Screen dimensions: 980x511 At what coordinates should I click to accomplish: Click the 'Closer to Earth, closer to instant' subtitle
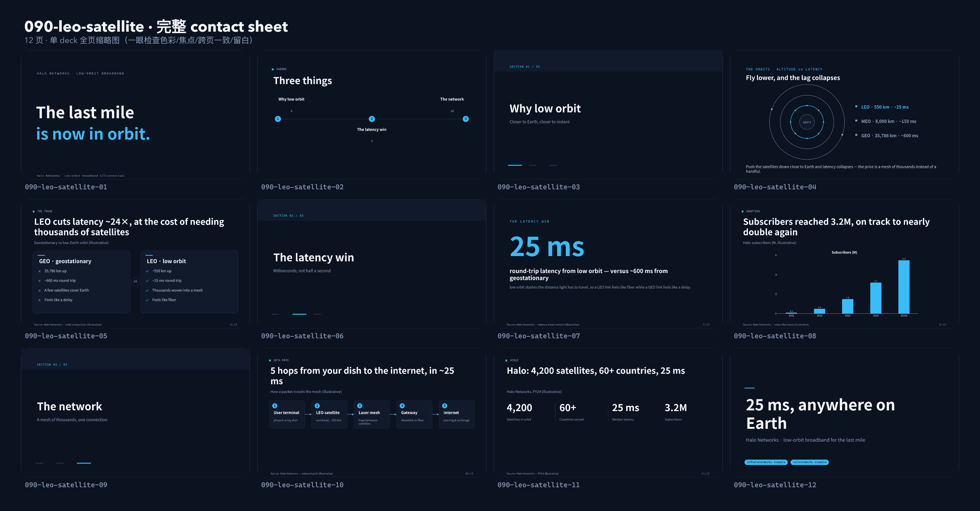pos(539,122)
